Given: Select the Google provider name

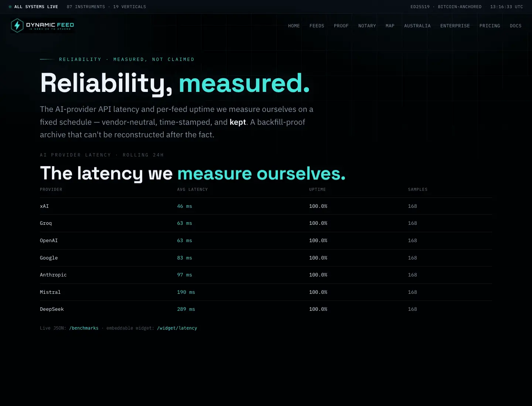Looking at the screenshot, I should point(49,258).
